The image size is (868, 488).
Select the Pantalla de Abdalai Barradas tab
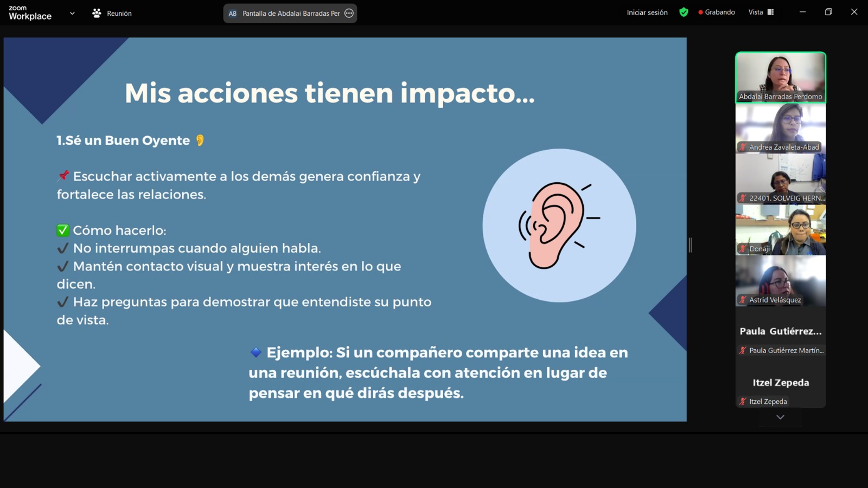(290, 14)
